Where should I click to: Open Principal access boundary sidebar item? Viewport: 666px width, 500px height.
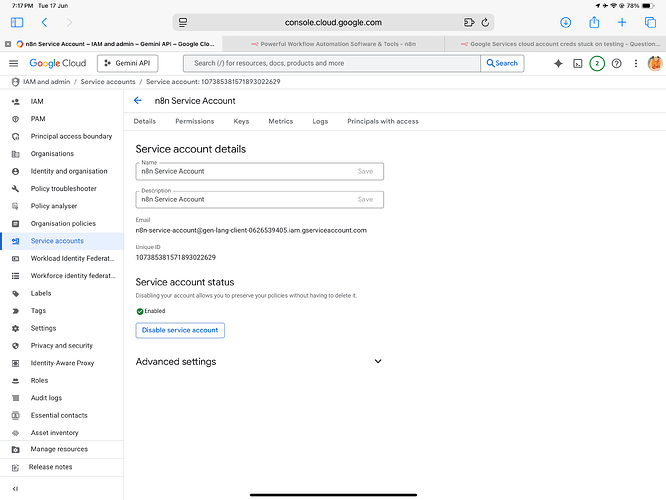(x=62, y=136)
